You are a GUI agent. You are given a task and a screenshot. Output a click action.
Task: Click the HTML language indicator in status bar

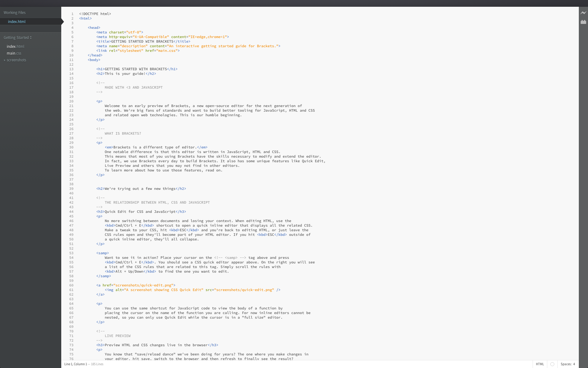click(x=539, y=364)
